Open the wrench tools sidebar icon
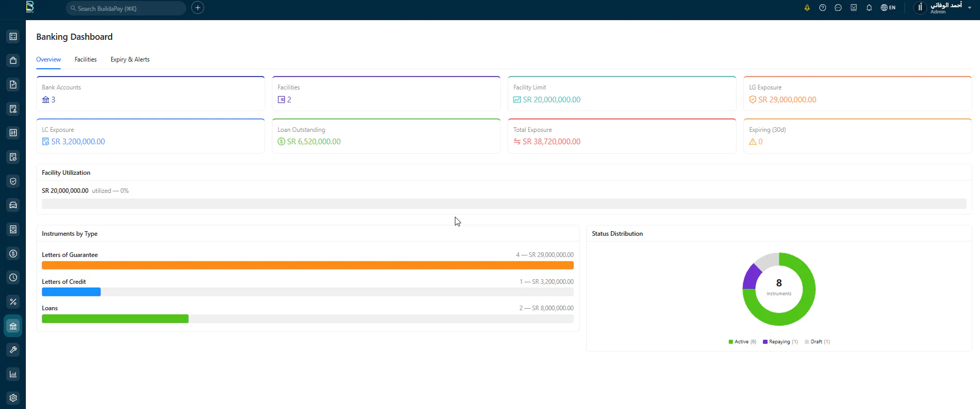 coord(13,350)
